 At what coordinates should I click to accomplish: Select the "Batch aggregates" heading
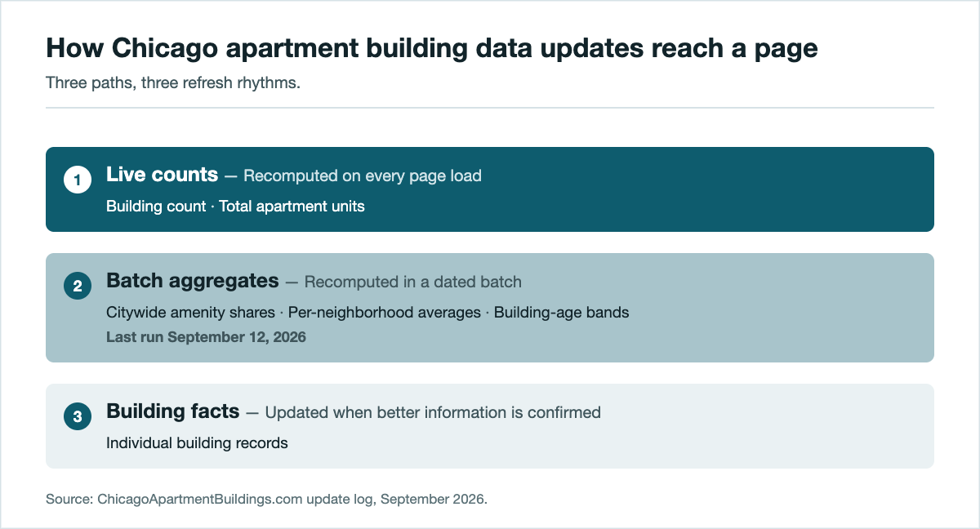pyautogui.click(x=193, y=282)
